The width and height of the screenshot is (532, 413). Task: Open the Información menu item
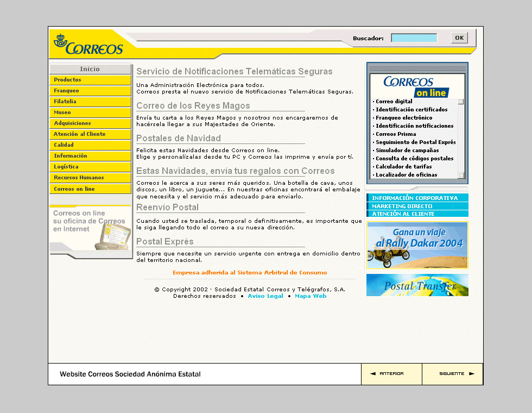[90, 156]
